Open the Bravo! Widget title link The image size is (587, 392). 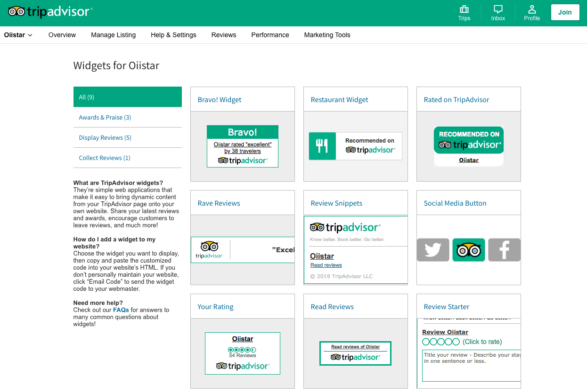point(220,100)
